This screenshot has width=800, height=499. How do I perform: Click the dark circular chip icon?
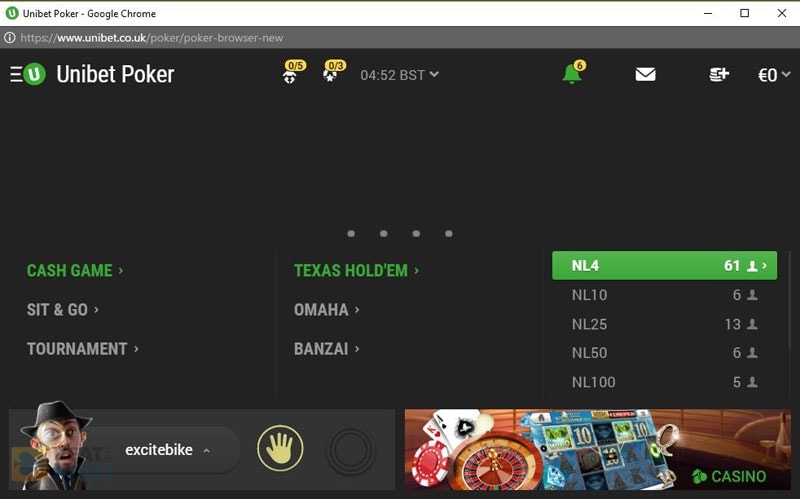[x=351, y=450]
